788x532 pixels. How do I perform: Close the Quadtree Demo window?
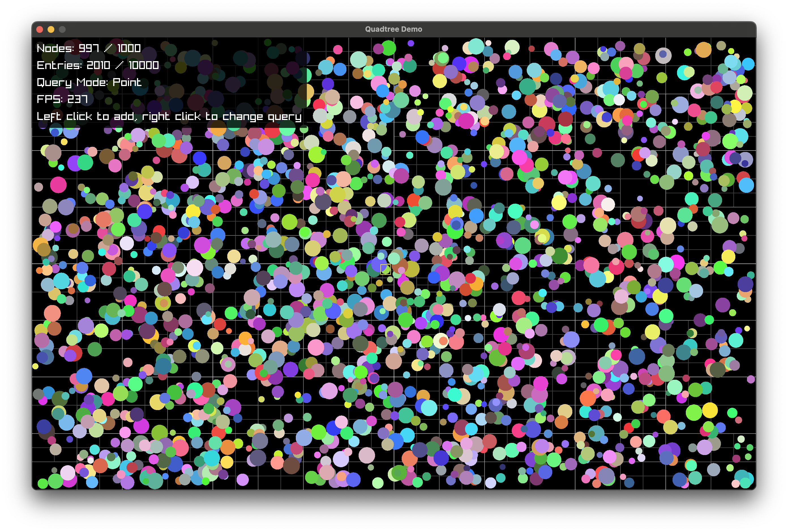(40, 29)
